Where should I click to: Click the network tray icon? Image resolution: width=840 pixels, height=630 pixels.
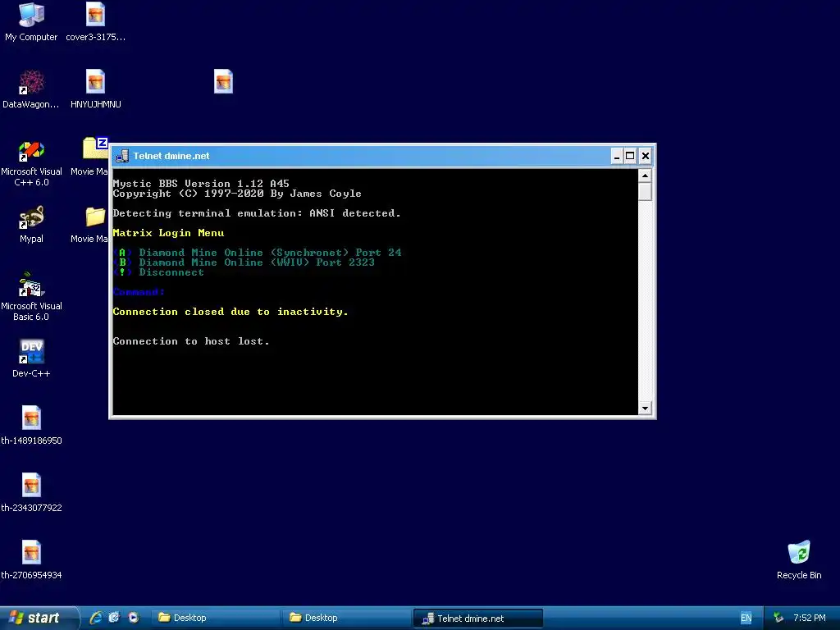(778, 618)
